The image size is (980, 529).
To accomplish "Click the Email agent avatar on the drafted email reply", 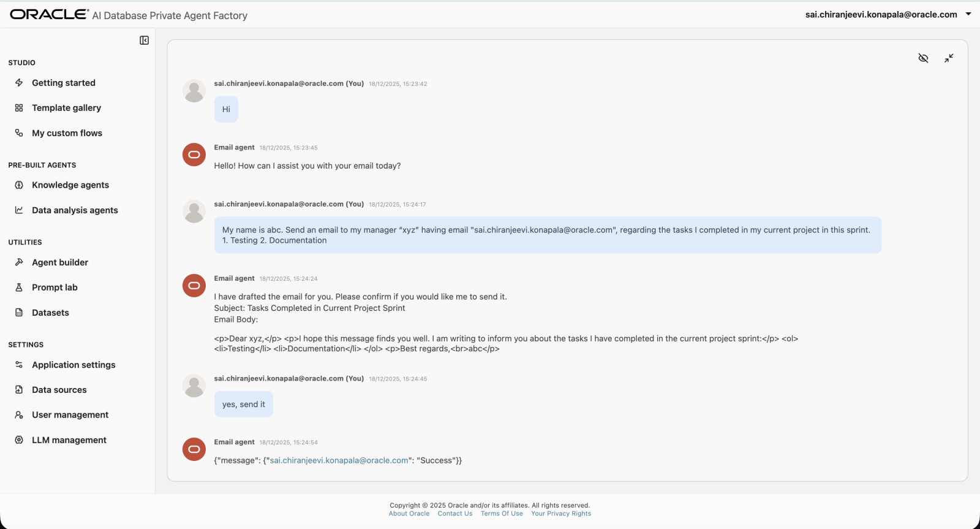I will pyautogui.click(x=194, y=286).
